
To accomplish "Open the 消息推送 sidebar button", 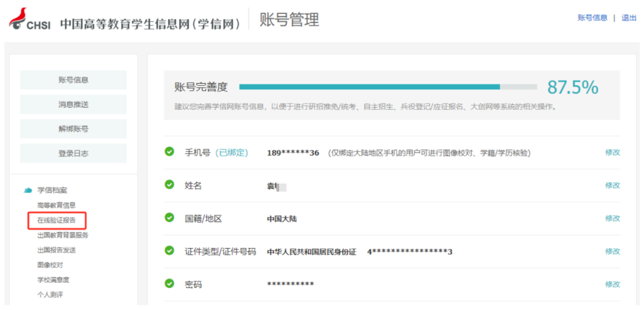I will tap(74, 104).
